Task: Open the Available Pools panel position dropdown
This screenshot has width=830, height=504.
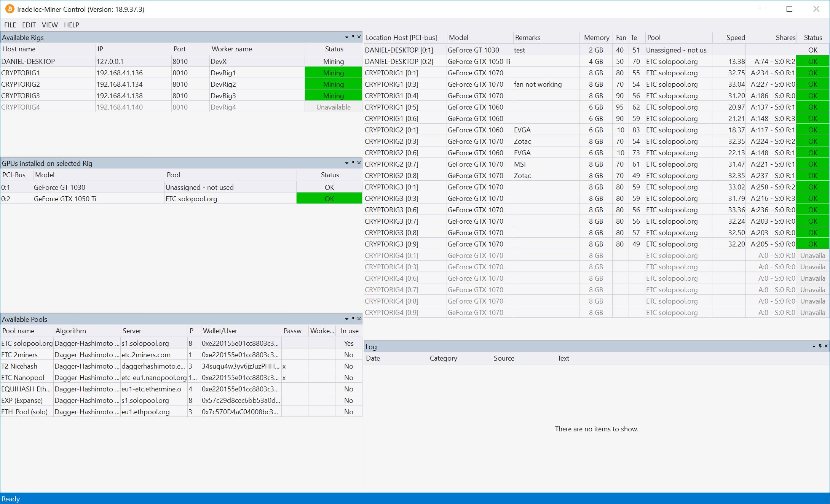Action: click(347, 319)
